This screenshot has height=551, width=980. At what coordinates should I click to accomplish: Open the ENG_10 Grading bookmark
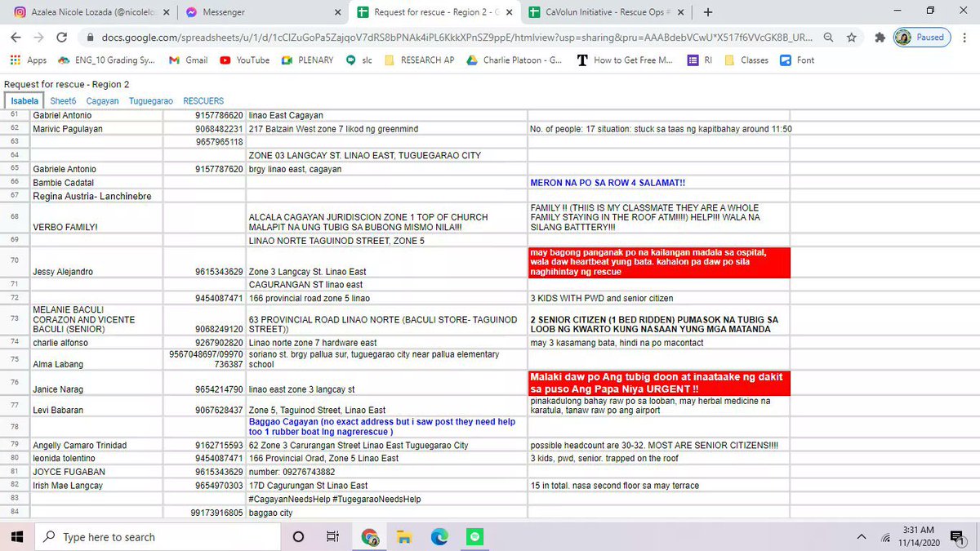[x=108, y=60]
